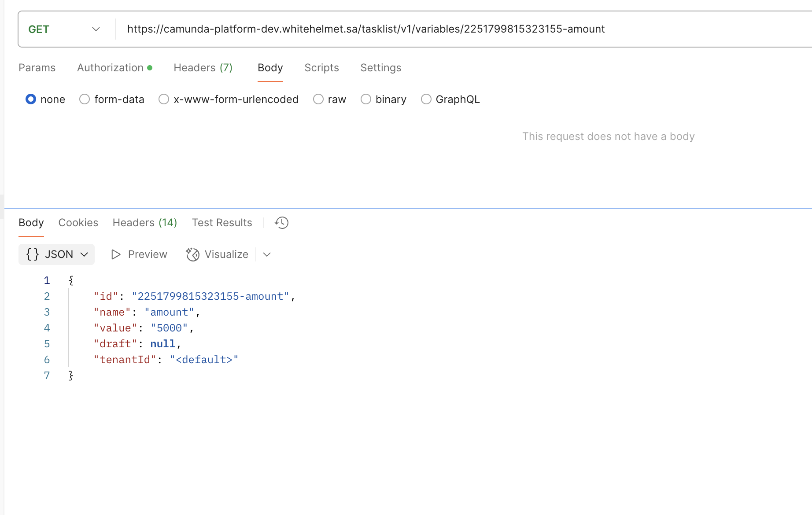Open the Scripts tab

tap(321, 68)
